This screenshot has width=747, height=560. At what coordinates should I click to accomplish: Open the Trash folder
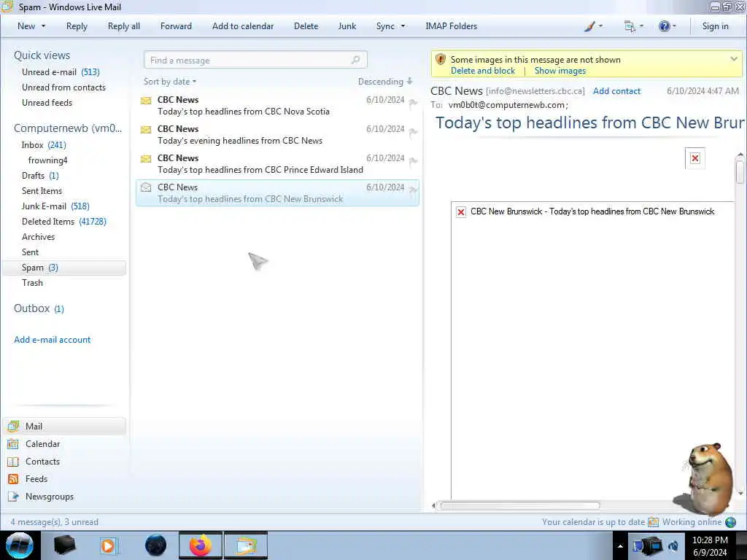point(32,283)
